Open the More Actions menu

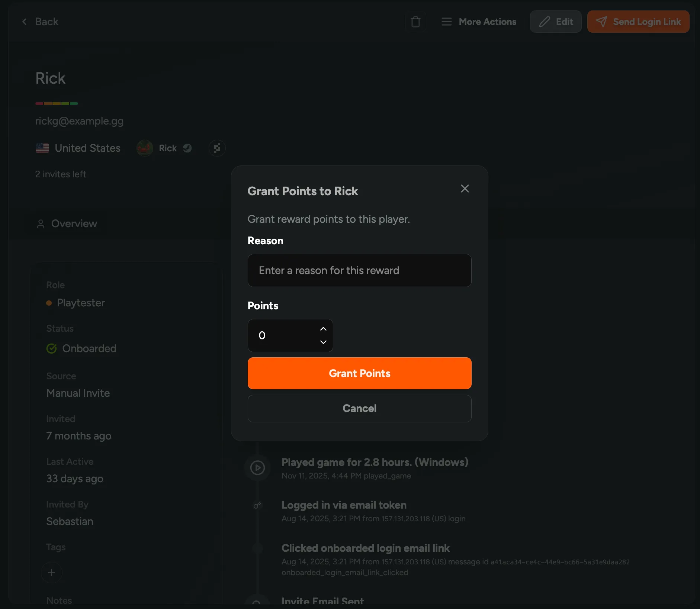(479, 22)
